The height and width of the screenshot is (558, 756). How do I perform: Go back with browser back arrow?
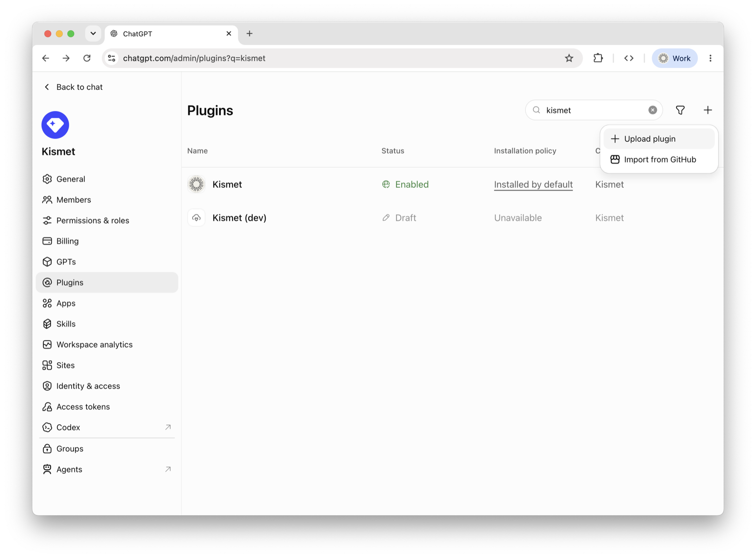point(46,58)
